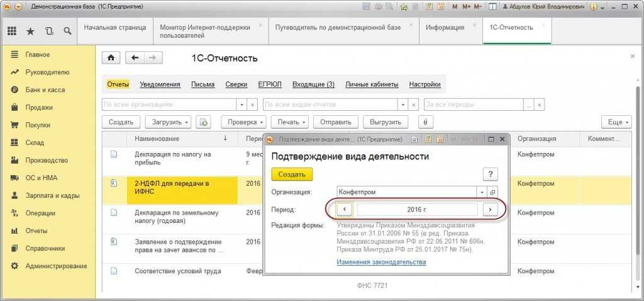This screenshot has height=301, width=644.
Task: Open the Входящие (3) section
Action: [313, 84]
